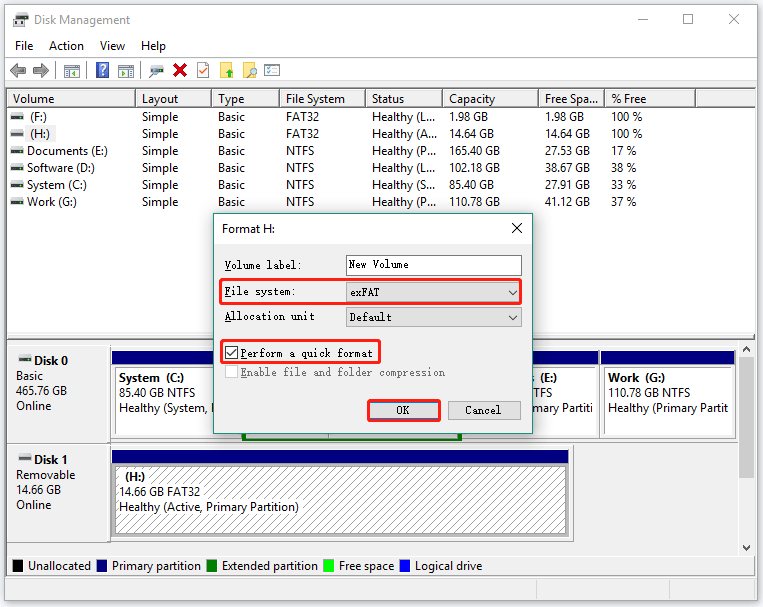This screenshot has height=607, width=763.
Task: Click the Disk 0 Basic label
Action: tap(29, 376)
